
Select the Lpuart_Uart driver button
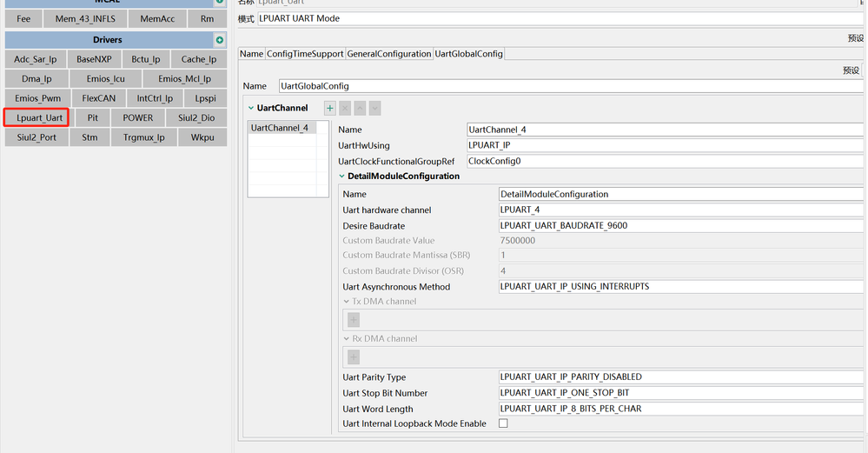36,117
